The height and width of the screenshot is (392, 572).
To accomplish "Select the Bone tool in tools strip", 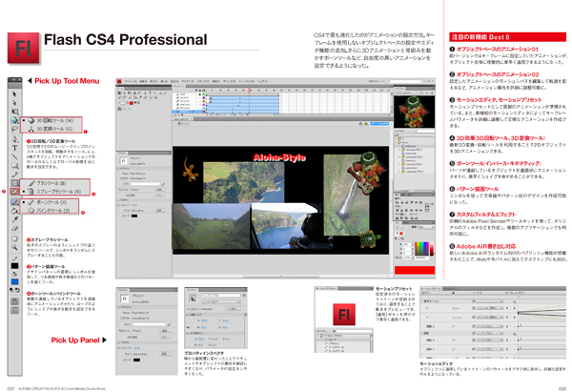I will coord(14,202).
